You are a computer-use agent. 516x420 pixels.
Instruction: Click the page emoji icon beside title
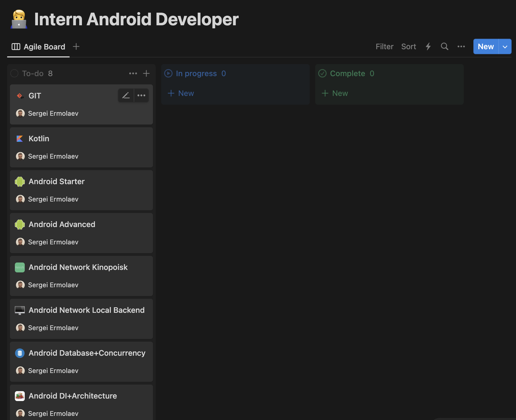19,19
